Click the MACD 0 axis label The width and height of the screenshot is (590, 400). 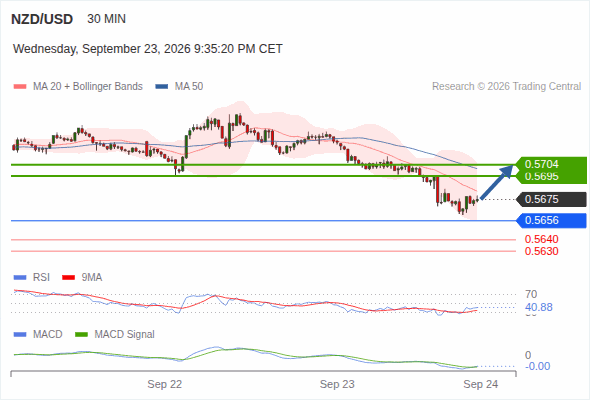[x=528, y=355]
